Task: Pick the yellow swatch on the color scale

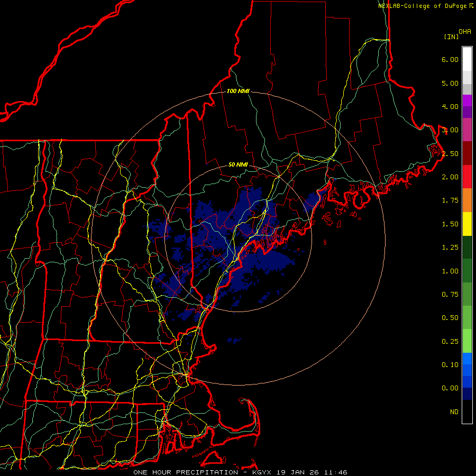Action: coord(467,224)
